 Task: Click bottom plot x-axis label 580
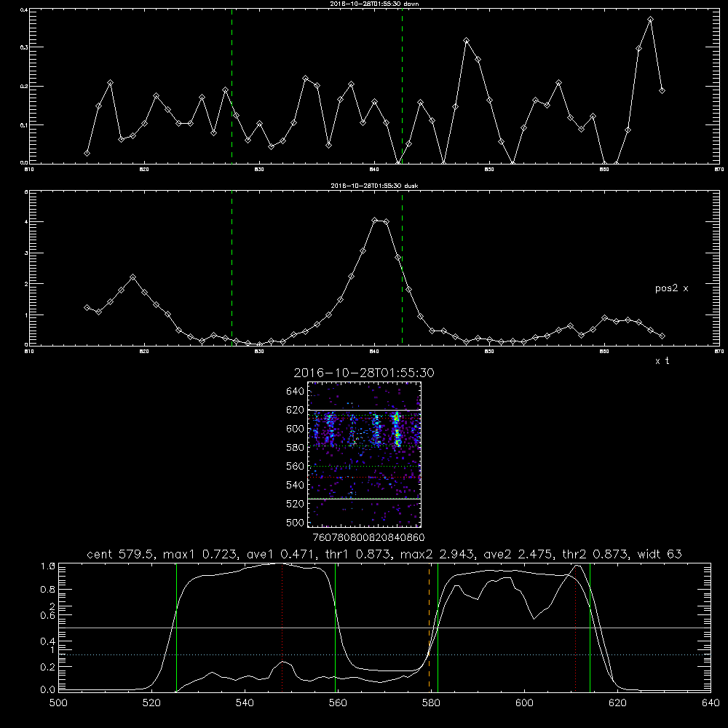(x=431, y=703)
